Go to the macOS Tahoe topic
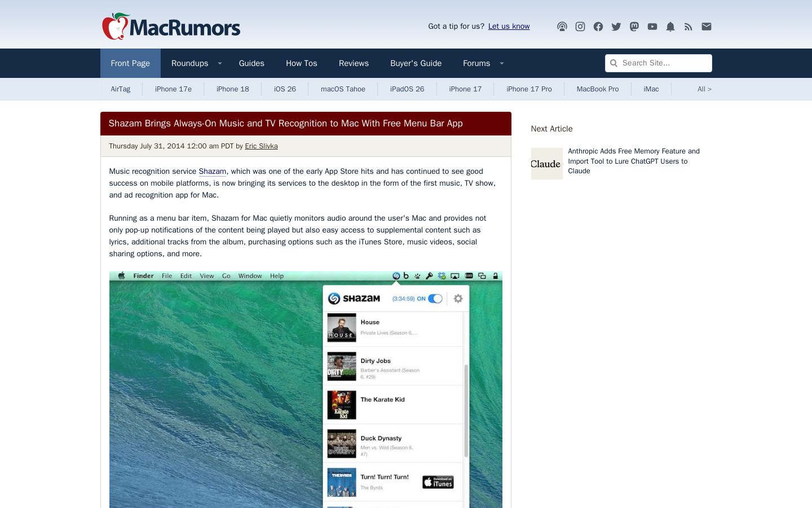Screen dimensions: 812x508 pos(343,89)
